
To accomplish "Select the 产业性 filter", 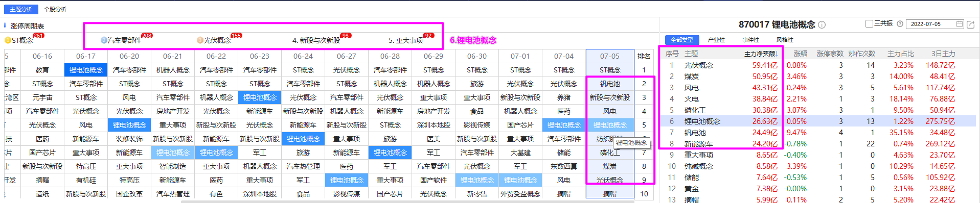I will (716, 40).
